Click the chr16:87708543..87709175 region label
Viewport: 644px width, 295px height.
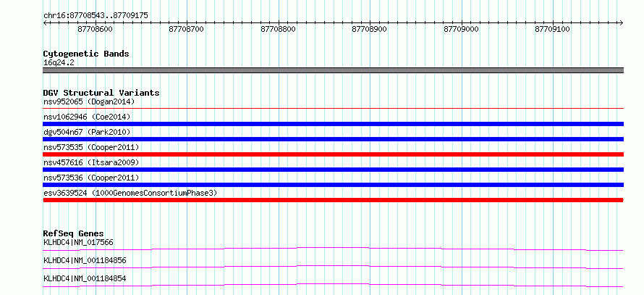pyautogui.click(x=96, y=16)
